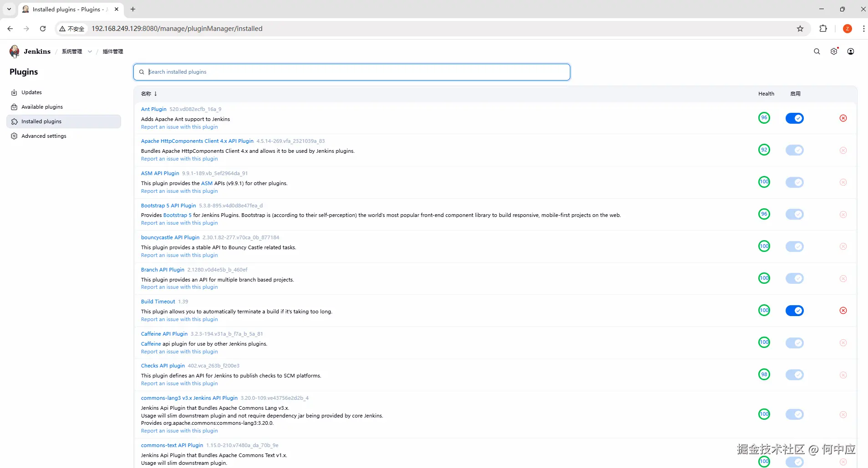Image resolution: width=868 pixels, height=468 pixels.
Task: Uninstall the disabled Checks API plugin X icon
Action: point(843,375)
